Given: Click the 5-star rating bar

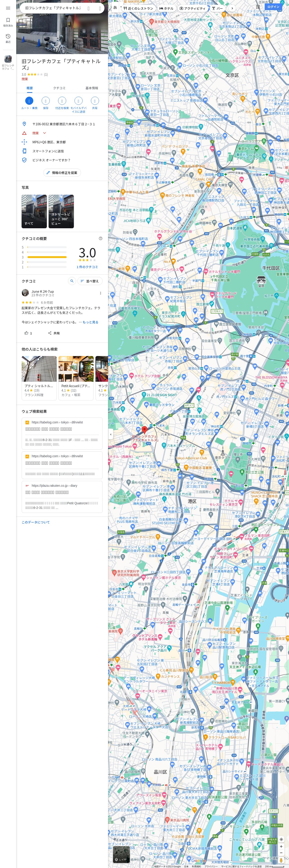Looking at the screenshot, I should coord(47,247).
